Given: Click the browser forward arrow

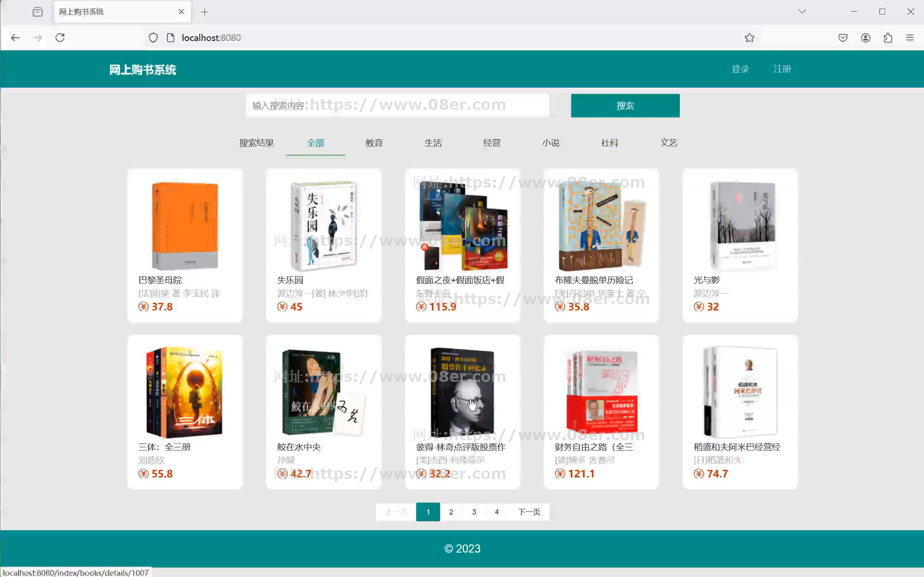Looking at the screenshot, I should [x=38, y=38].
